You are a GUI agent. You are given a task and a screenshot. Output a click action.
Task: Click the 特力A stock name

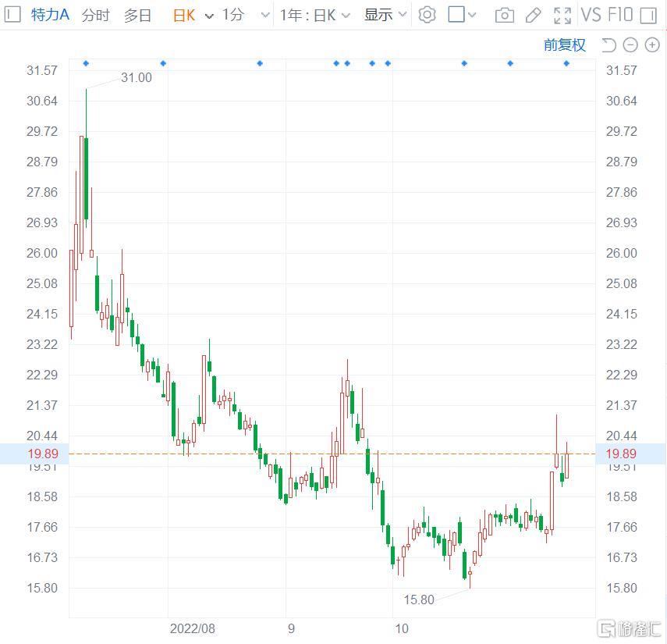(x=50, y=15)
